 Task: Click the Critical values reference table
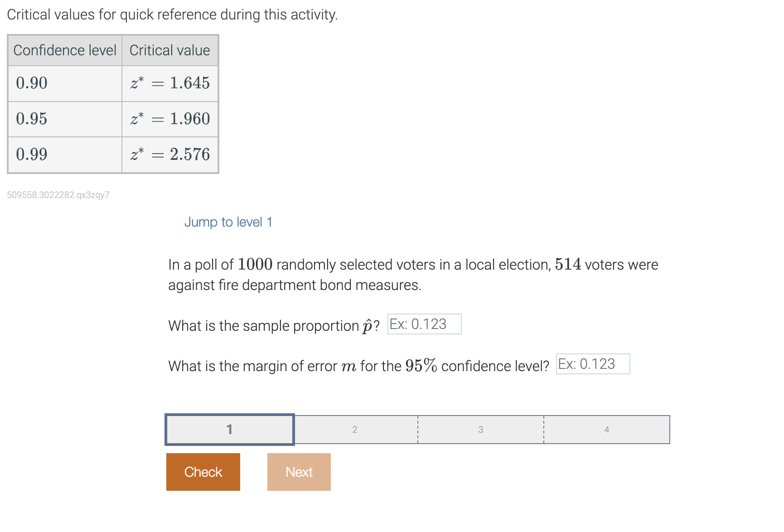(112, 103)
